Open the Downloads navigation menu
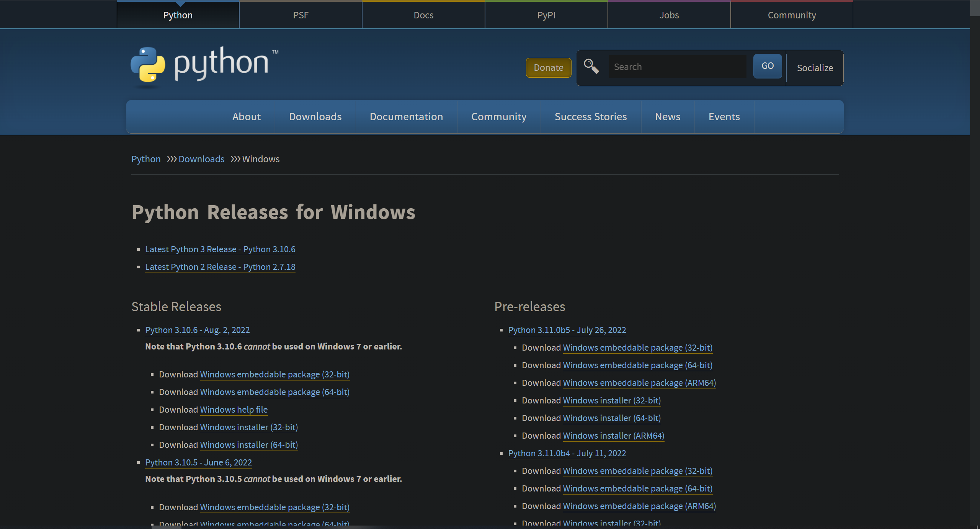This screenshot has height=529, width=980. pos(315,117)
